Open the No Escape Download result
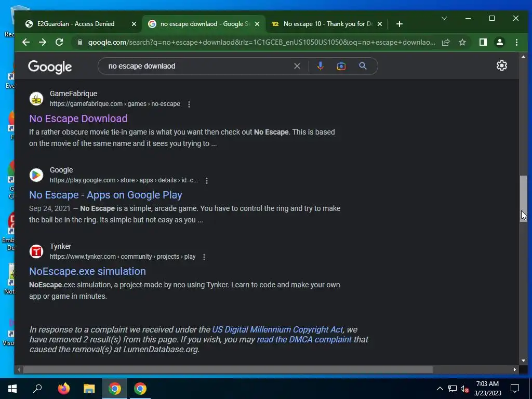 [78, 118]
